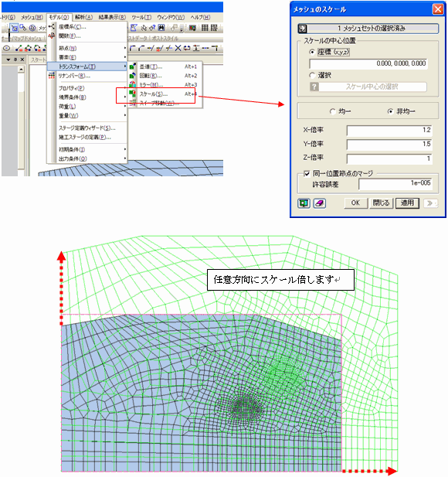
Task: Click the Y-倍率 input field
Action: [389, 144]
